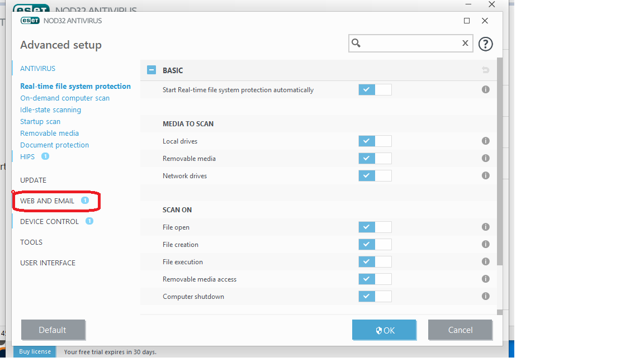Click the revert arrow in BASIC header

tap(485, 70)
